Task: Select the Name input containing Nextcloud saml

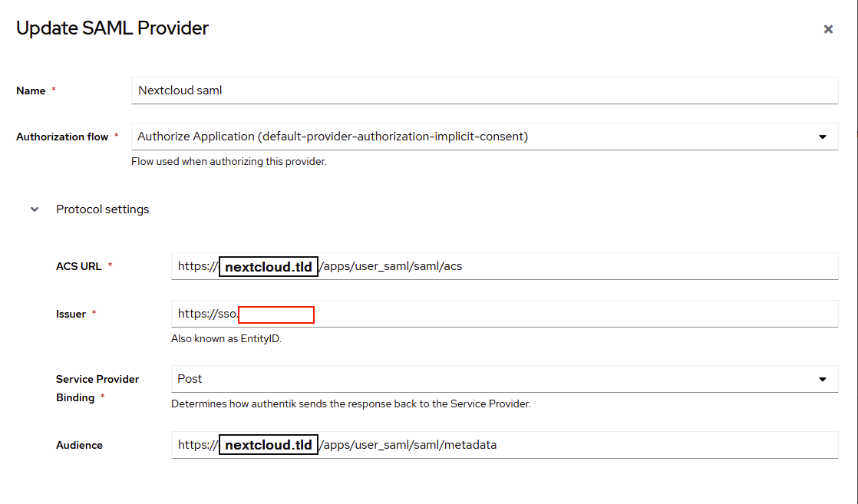Action: point(483,90)
